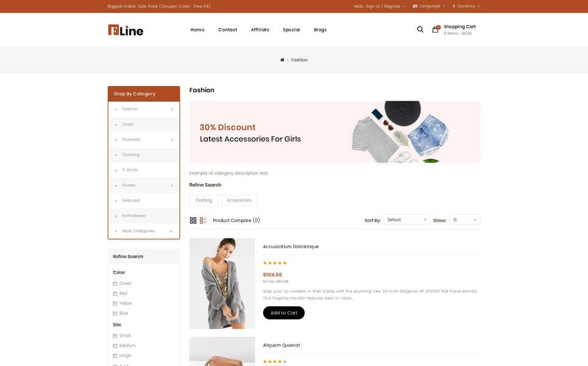
Task: Tick the Medium size checkbox
Action: tap(115, 346)
